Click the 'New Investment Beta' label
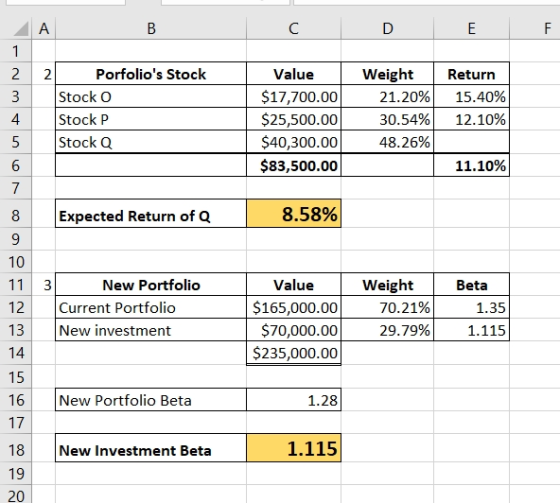This screenshot has width=560, height=503. click(x=151, y=448)
